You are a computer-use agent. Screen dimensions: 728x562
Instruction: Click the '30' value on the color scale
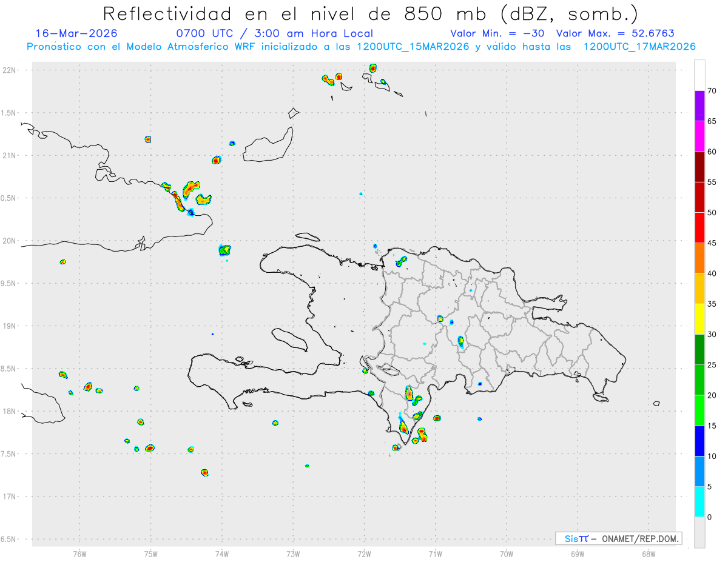tap(712, 335)
